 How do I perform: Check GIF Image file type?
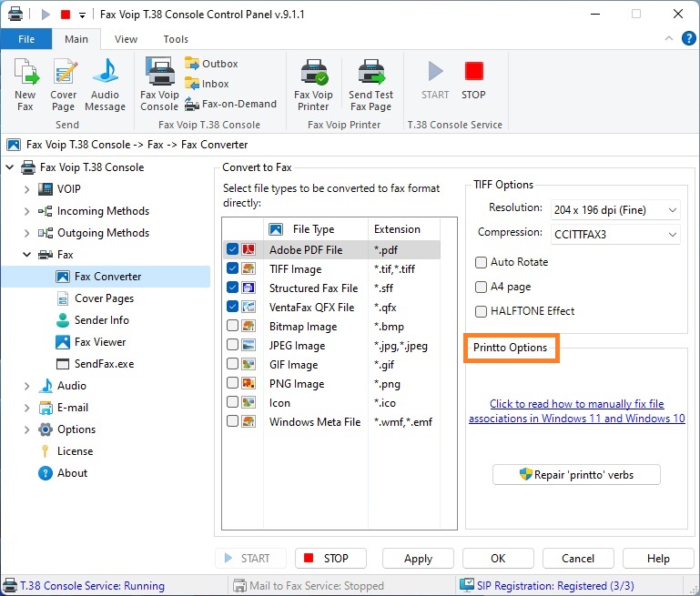tap(232, 365)
